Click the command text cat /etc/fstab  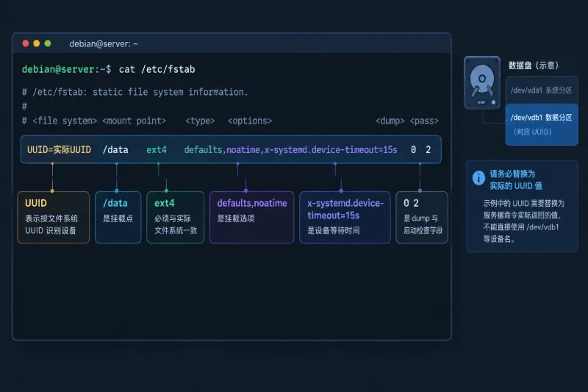pyautogui.click(x=157, y=69)
